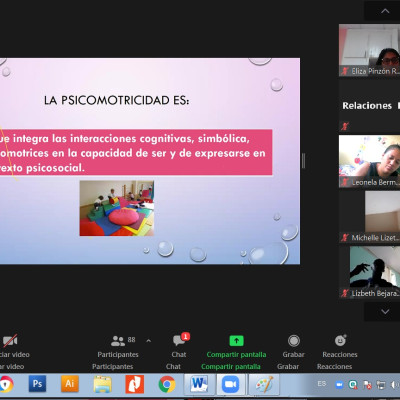Screen dimensions: 400x400
Task: Open Photoshop from the taskbar
Action: coord(37,384)
